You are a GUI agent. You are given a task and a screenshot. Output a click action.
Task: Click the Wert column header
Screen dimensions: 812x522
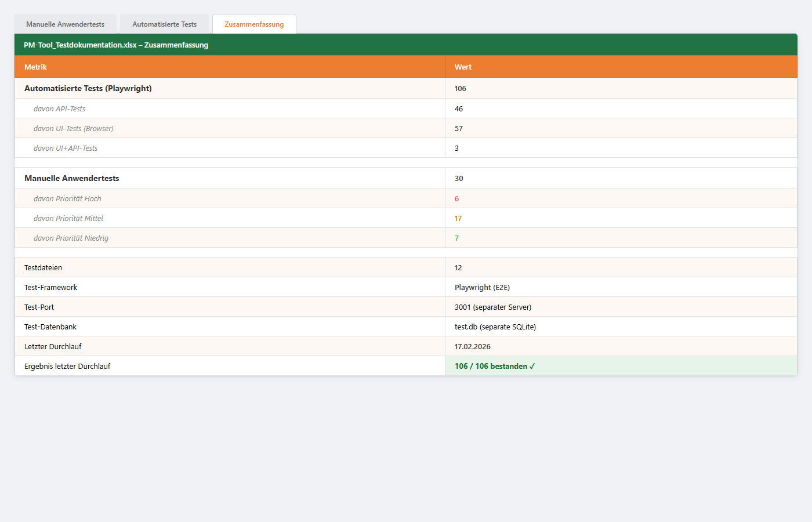click(x=621, y=67)
